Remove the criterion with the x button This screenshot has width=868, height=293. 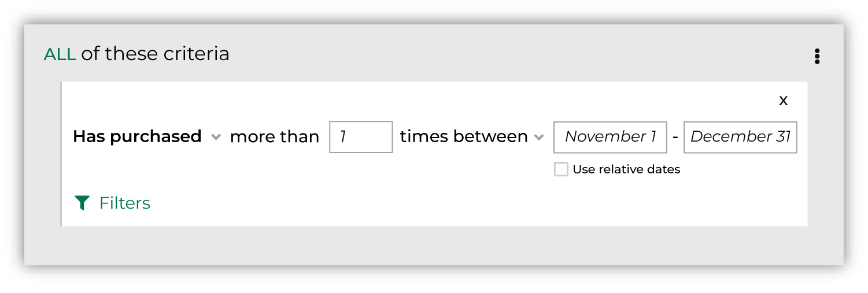point(783,101)
